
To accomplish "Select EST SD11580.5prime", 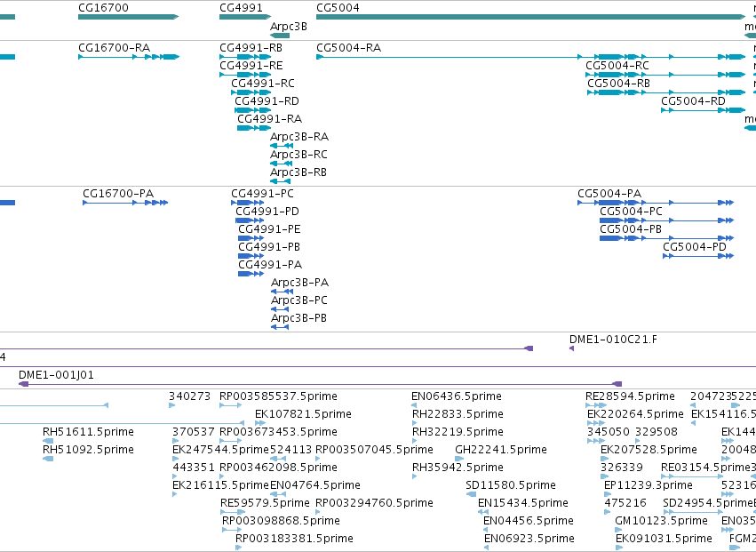I will (x=511, y=485).
